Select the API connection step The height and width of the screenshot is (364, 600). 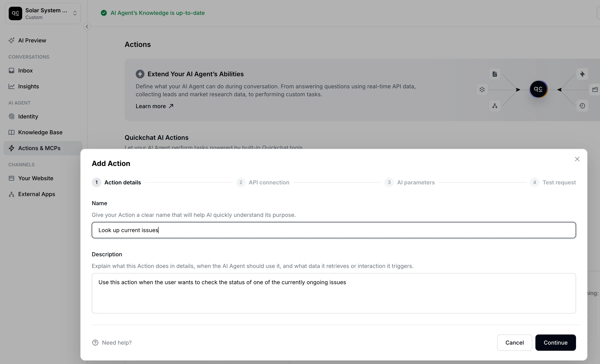tap(263, 182)
